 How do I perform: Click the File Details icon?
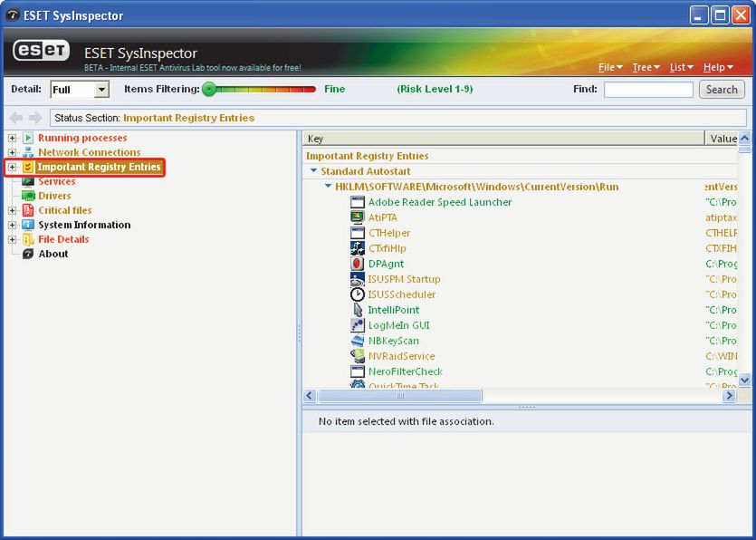point(28,239)
